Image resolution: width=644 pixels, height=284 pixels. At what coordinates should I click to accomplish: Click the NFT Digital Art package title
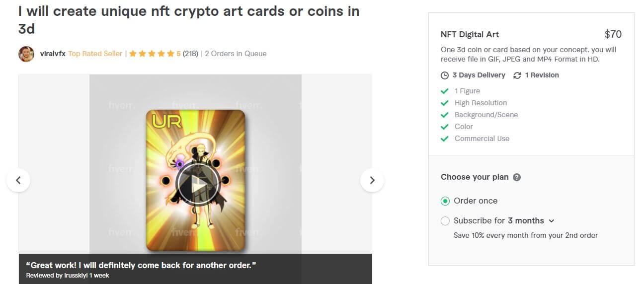tap(470, 34)
